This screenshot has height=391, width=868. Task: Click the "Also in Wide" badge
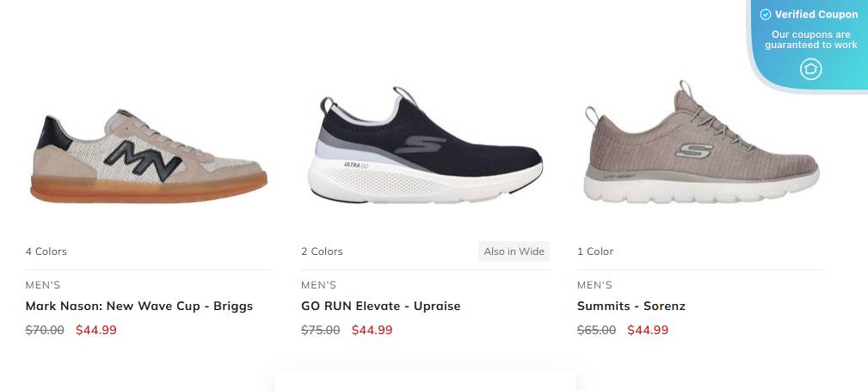tap(514, 251)
